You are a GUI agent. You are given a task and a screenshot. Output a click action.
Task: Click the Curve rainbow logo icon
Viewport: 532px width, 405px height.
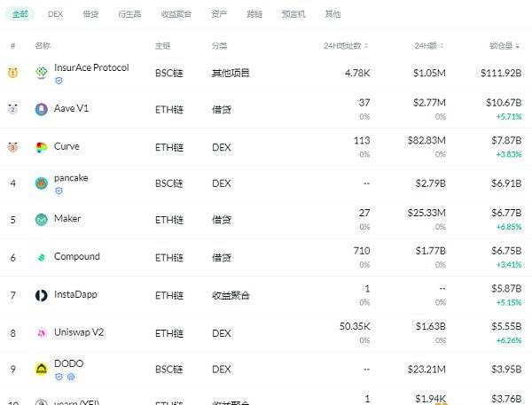pos(42,147)
